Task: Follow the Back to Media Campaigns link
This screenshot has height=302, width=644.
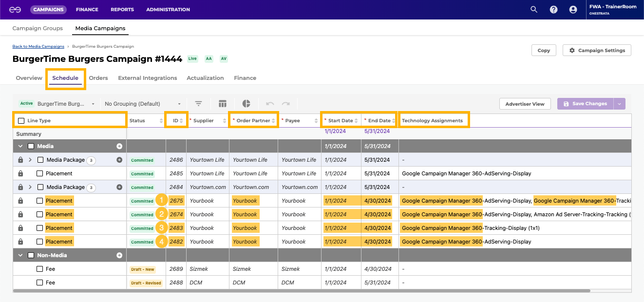Action: pos(38,46)
